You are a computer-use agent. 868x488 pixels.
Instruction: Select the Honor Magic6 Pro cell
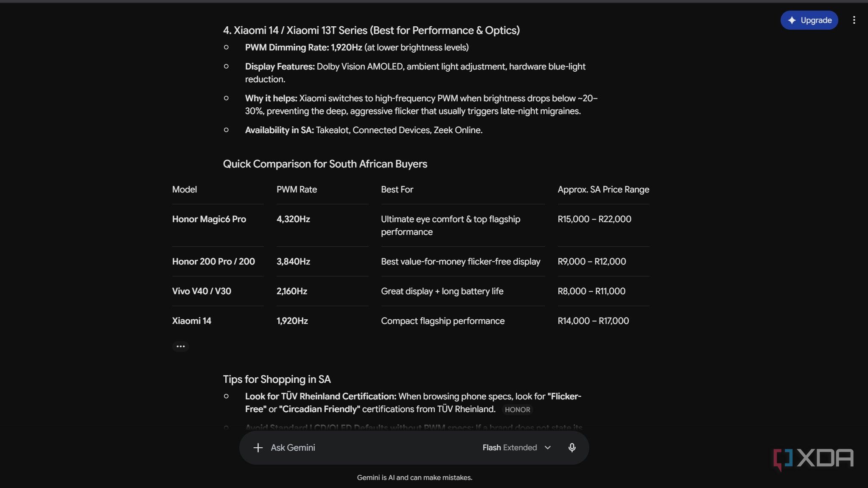pos(209,219)
